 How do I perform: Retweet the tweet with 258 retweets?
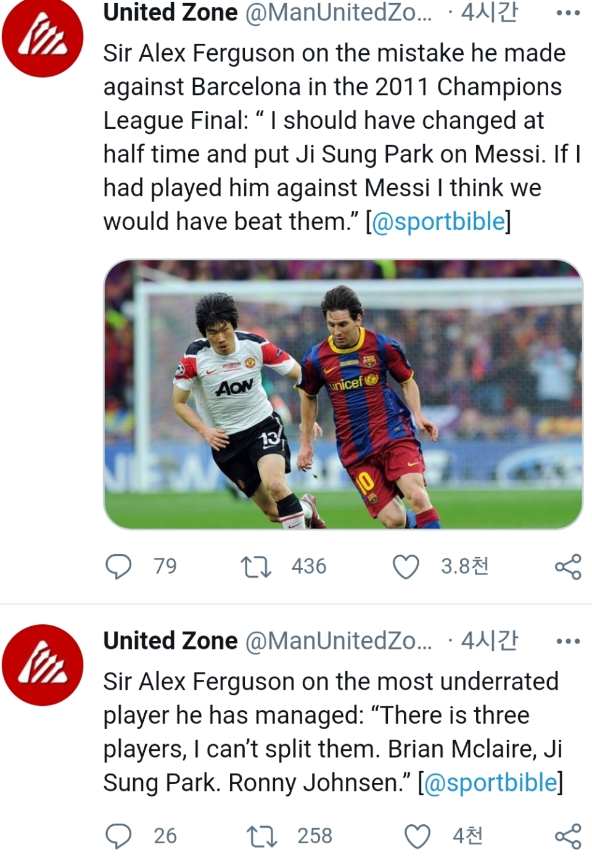(261, 836)
